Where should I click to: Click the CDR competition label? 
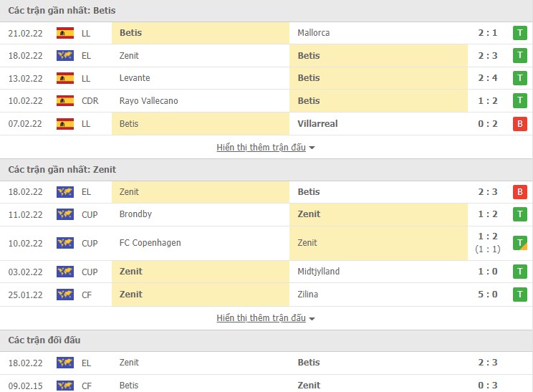tap(90, 101)
